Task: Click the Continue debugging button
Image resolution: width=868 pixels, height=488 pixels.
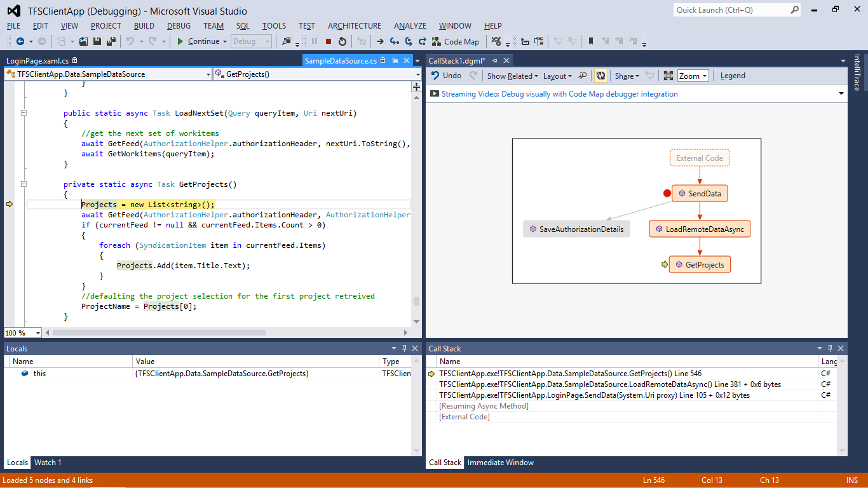Action: pyautogui.click(x=198, y=41)
